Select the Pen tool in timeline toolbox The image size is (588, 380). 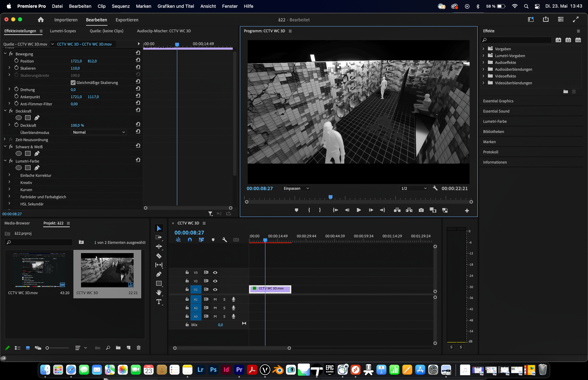(x=159, y=274)
